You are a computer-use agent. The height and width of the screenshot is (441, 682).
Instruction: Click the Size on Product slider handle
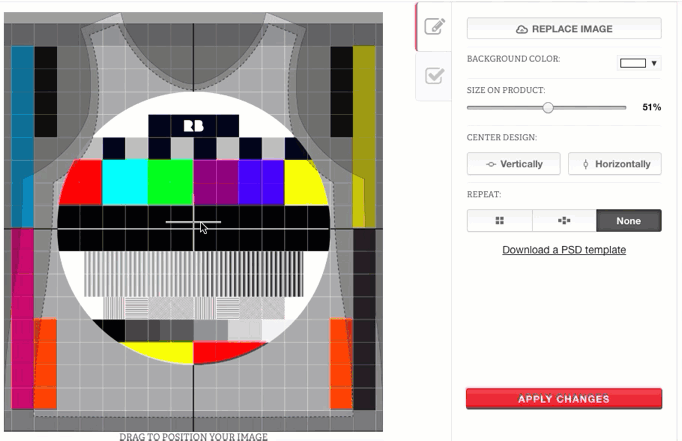coord(548,107)
